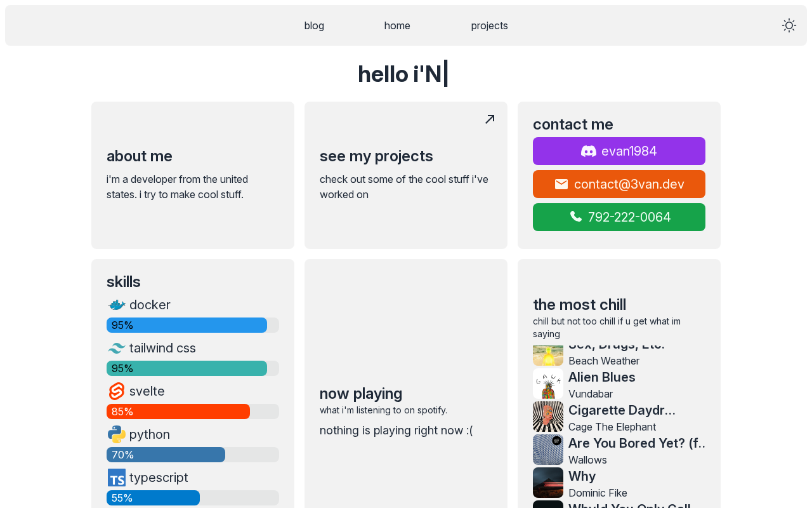Click the home navigation link
This screenshot has height=508, width=812.
397,25
